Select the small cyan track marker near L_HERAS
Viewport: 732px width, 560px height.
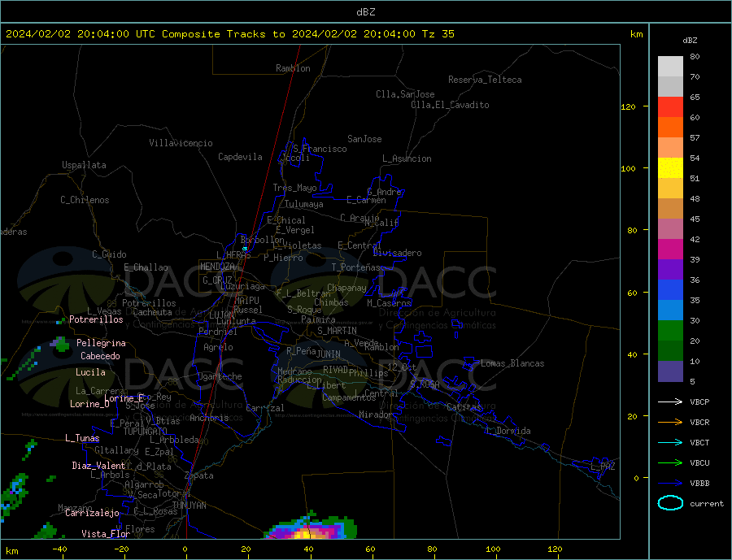(x=245, y=249)
